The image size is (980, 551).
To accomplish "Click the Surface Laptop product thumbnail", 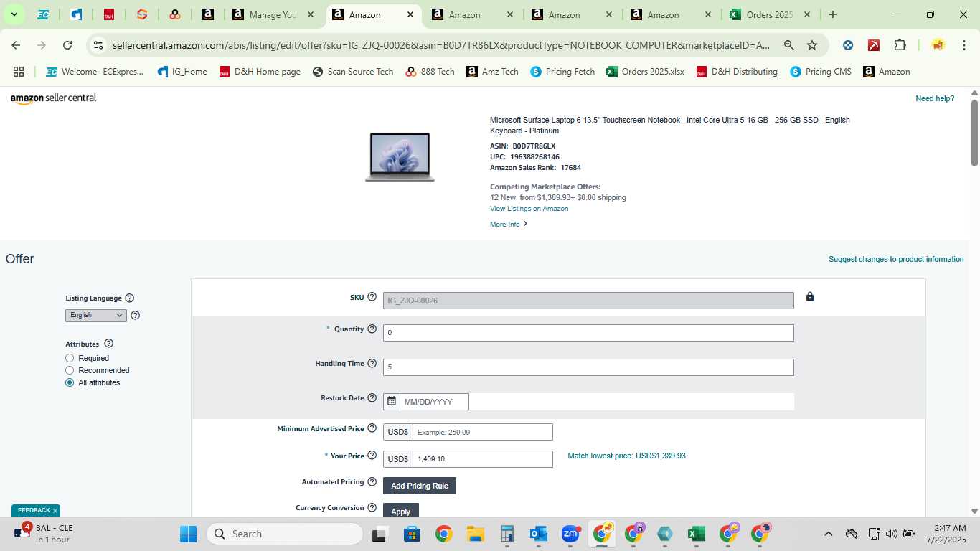I will (400, 156).
